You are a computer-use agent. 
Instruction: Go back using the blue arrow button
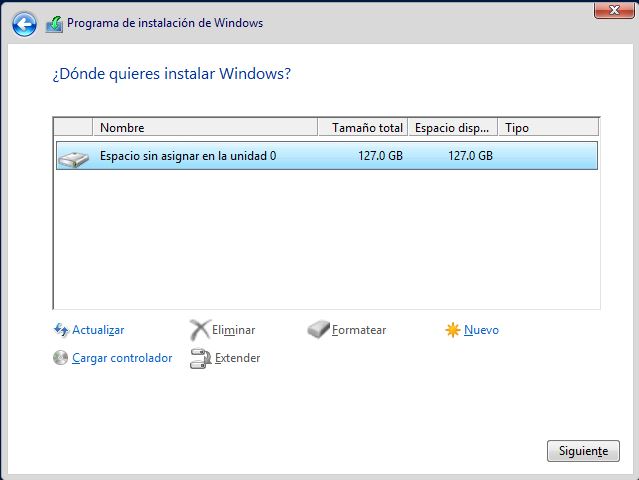[24, 24]
